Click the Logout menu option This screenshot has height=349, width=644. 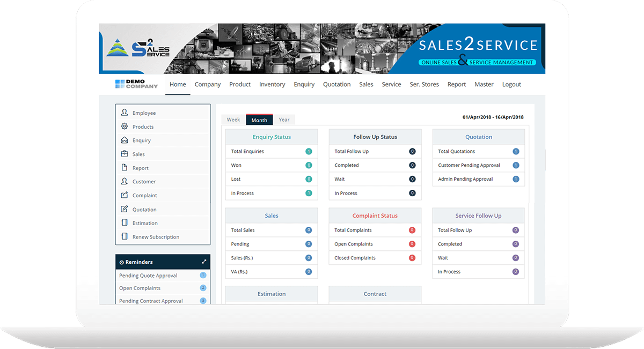click(511, 84)
